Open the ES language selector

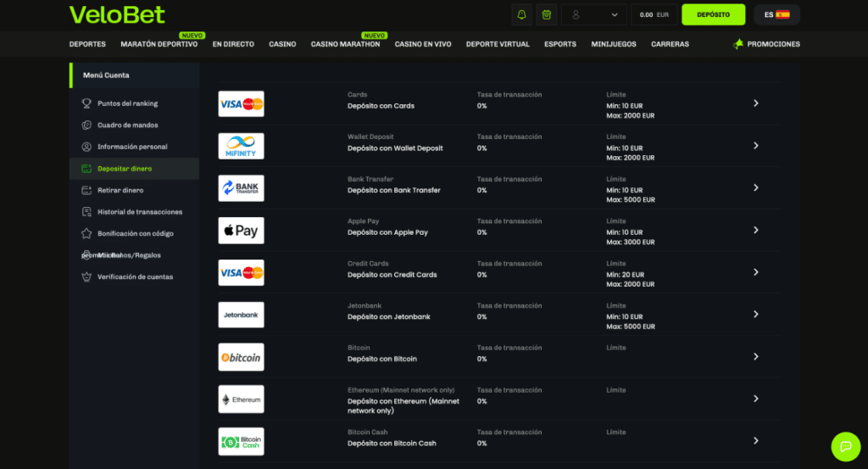point(776,15)
